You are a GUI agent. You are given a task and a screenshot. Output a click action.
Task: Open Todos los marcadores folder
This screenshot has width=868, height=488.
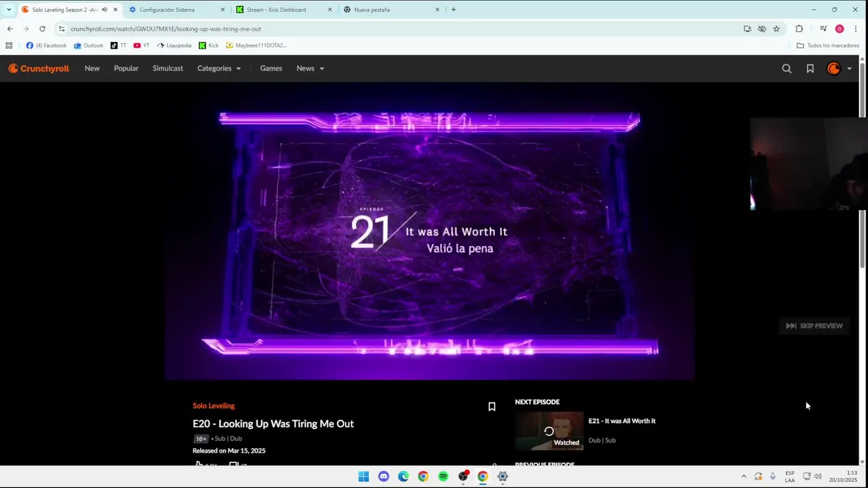pyautogui.click(x=828, y=45)
